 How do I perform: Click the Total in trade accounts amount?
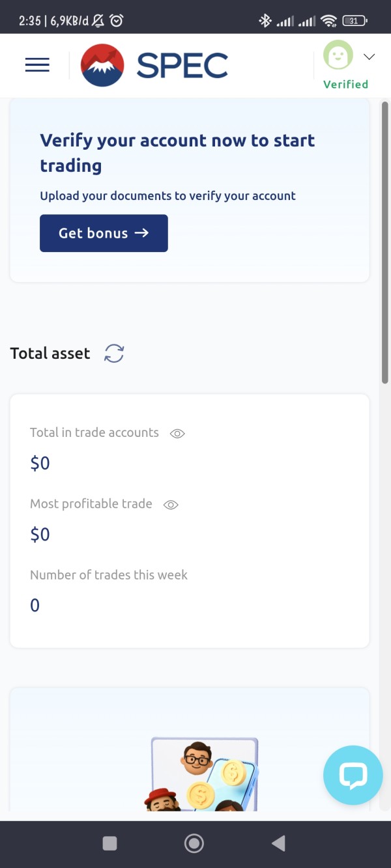[40, 464]
